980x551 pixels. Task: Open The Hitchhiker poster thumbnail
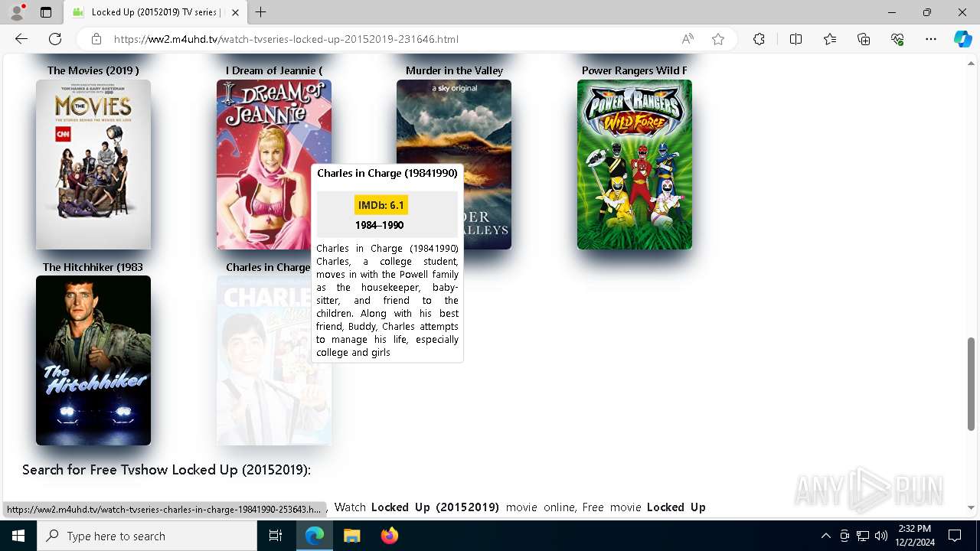tap(93, 360)
